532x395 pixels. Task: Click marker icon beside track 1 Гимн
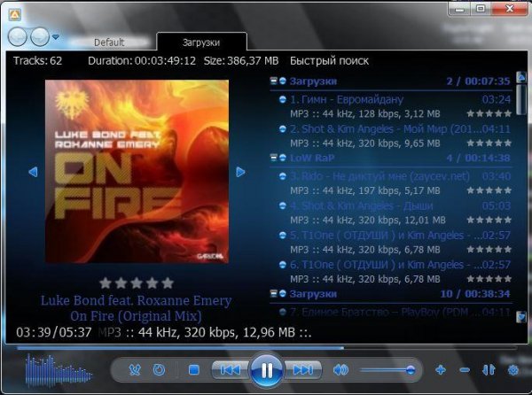pos(282,99)
